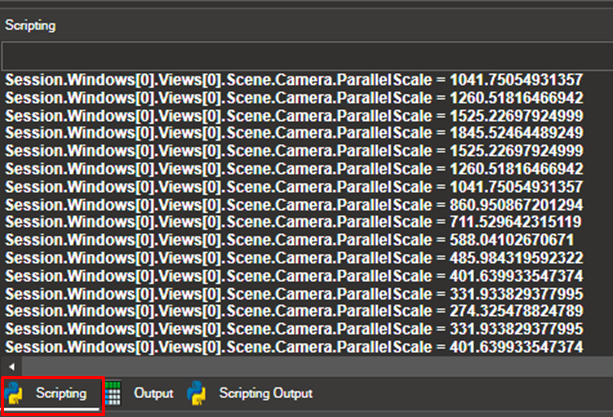
Task: Click the horizontal scrollbar left arrow
Action: click(10, 367)
